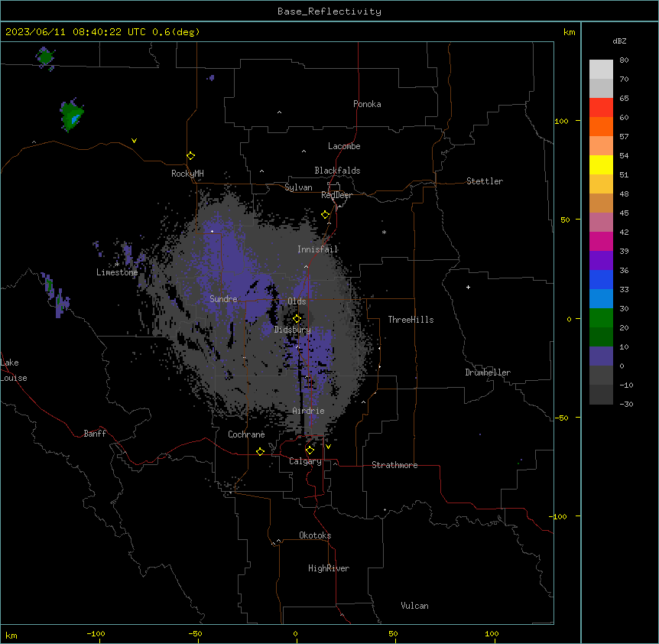The image size is (659, 644).
Task: Click the yellow diamond marker below Cochrane
Action: pyautogui.click(x=260, y=451)
